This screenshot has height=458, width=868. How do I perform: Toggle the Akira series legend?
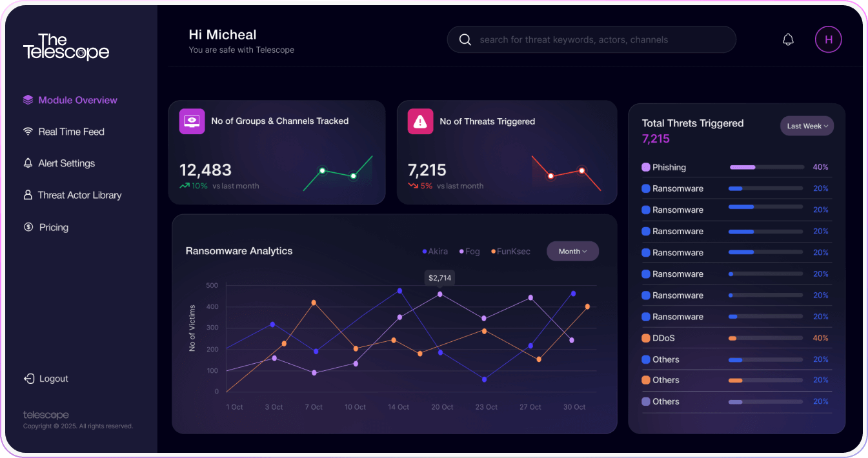point(435,252)
